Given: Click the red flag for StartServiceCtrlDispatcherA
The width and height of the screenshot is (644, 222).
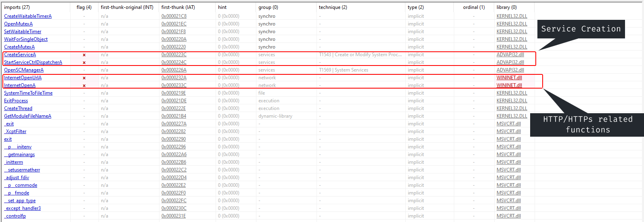Looking at the screenshot, I should click(x=84, y=63).
